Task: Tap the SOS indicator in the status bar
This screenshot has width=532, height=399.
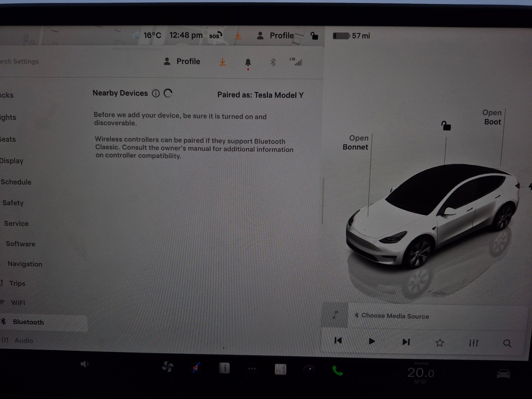Action: pos(215,35)
